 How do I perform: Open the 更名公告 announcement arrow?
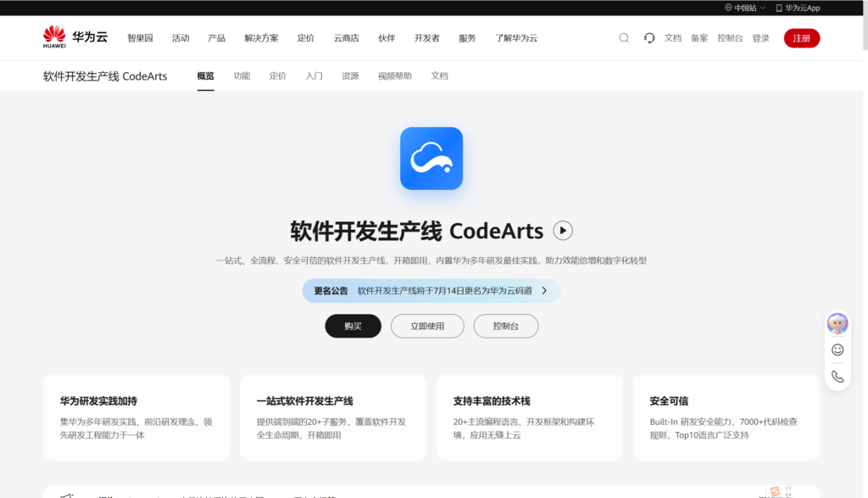click(544, 290)
